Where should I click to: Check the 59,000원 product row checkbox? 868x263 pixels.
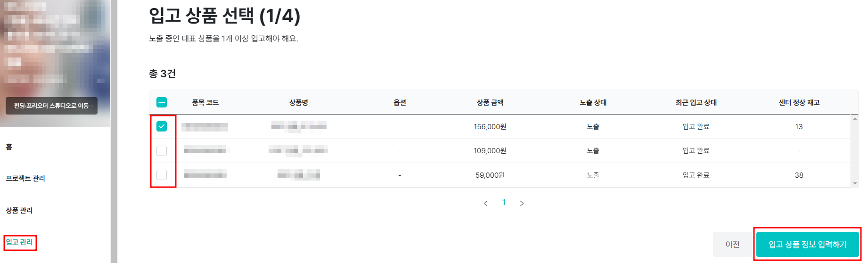point(162,175)
